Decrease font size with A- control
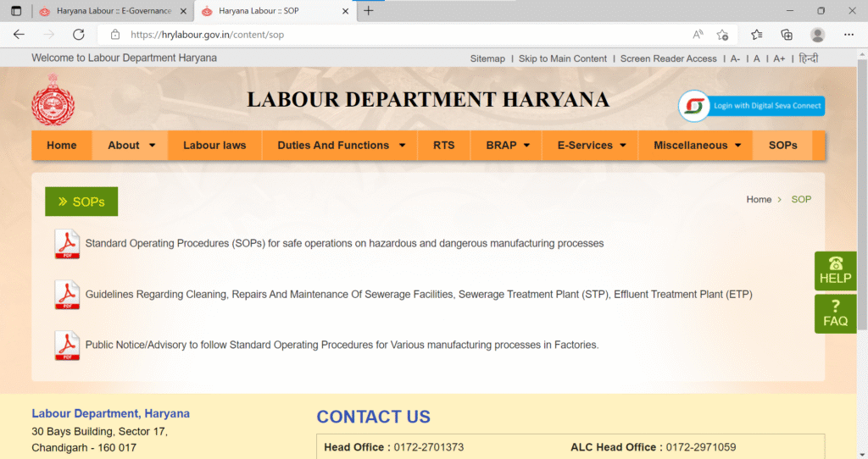 (x=735, y=58)
